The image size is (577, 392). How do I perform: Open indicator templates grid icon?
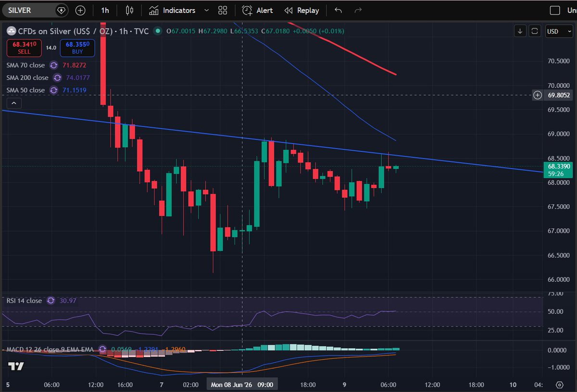223,10
